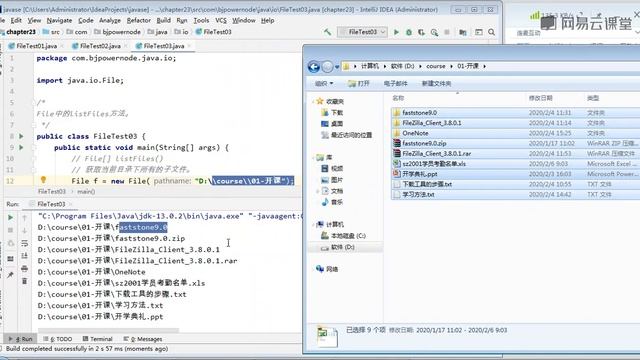
Task: Click the green Run button in IntelliJ toolbar
Action: (396, 32)
